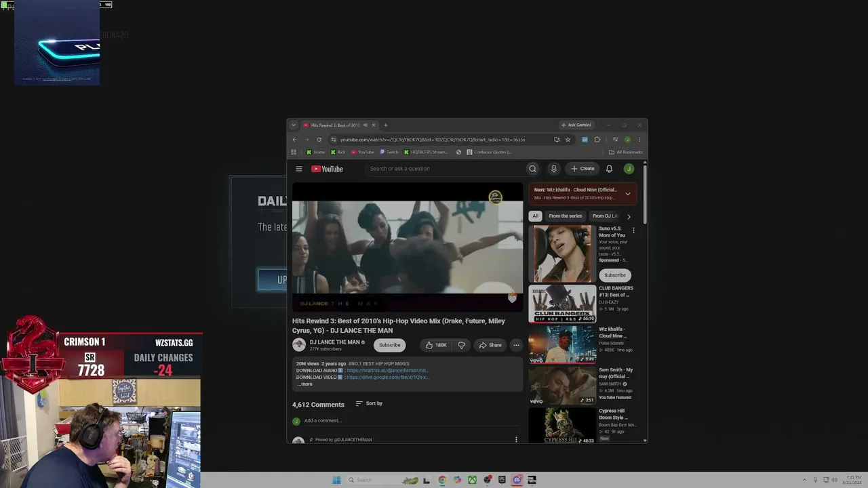Reload the page in Chrome
The height and width of the screenshot is (488, 868).
(x=319, y=140)
